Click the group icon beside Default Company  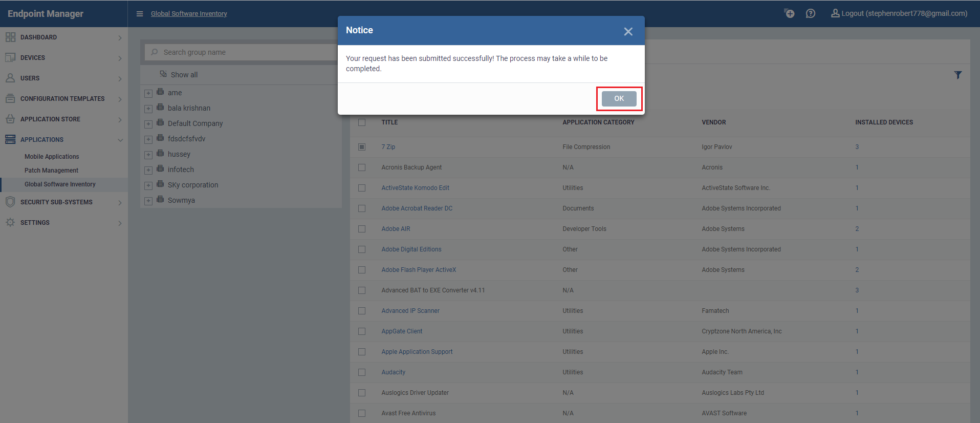[x=160, y=123]
